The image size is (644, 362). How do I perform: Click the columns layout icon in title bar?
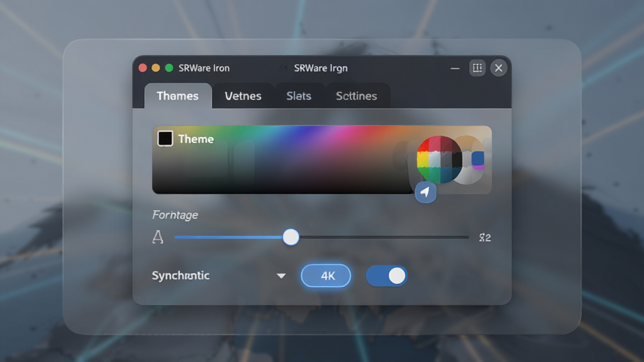click(477, 68)
